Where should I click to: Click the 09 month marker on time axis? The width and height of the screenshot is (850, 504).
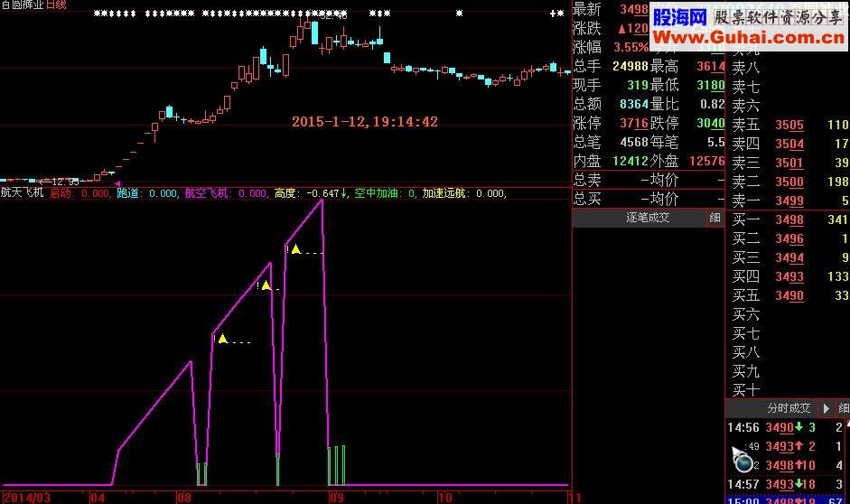(x=336, y=498)
